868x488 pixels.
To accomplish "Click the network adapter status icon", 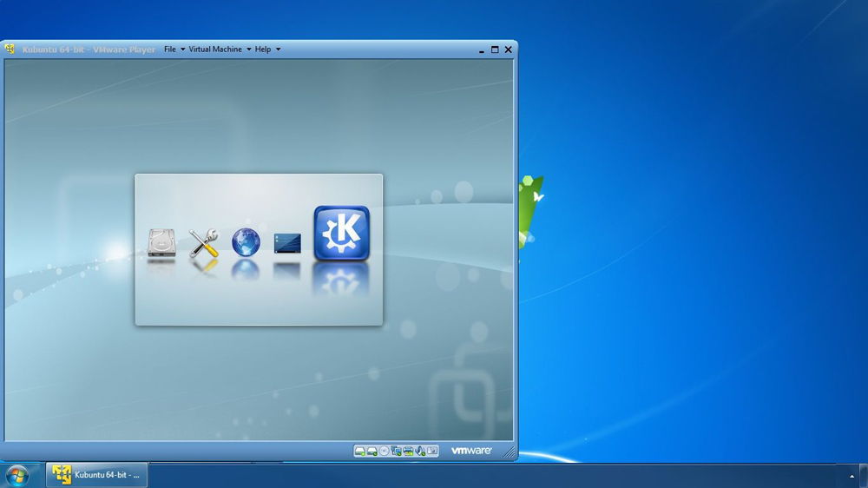I will coord(396,451).
